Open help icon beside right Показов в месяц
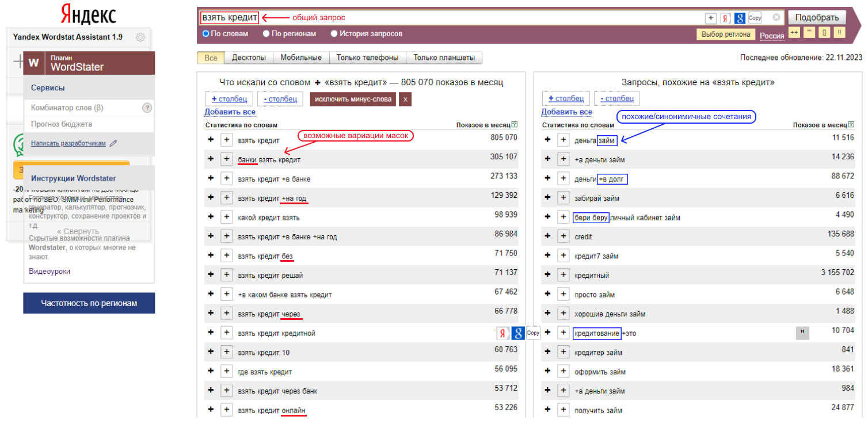This screenshot has width=868, height=424. click(x=851, y=125)
